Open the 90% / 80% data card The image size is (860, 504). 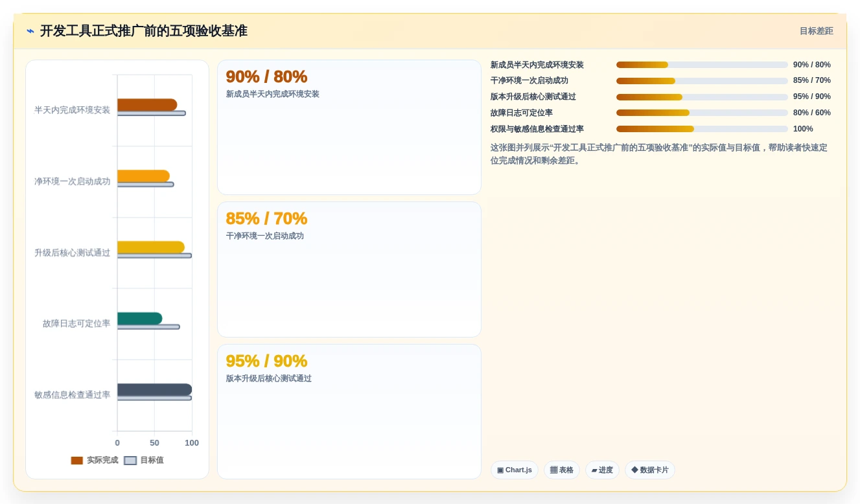(349, 127)
